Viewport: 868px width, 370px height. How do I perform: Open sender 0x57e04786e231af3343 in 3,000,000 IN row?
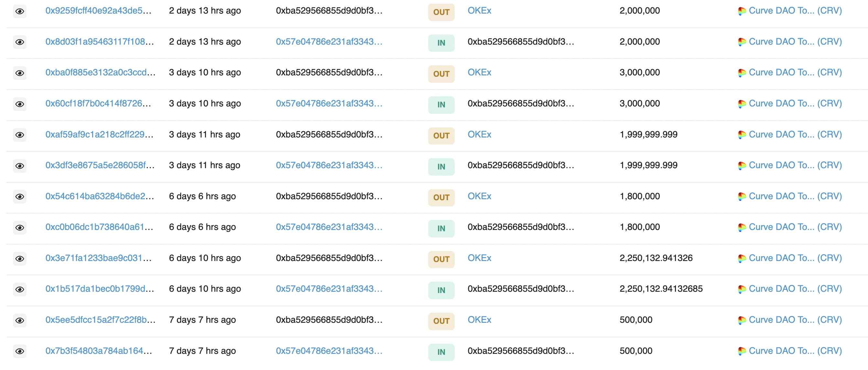pos(329,103)
